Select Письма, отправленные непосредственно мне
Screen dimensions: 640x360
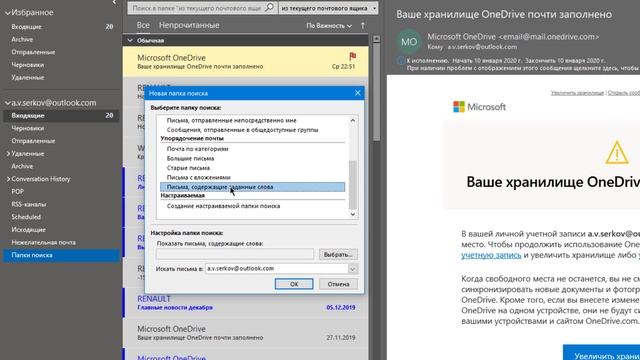coord(231,120)
